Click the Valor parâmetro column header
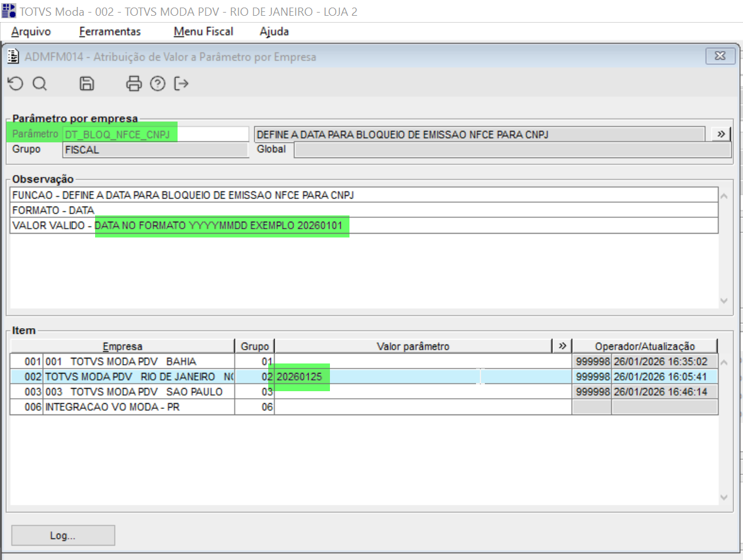This screenshot has height=560, width=743. click(x=413, y=346)
